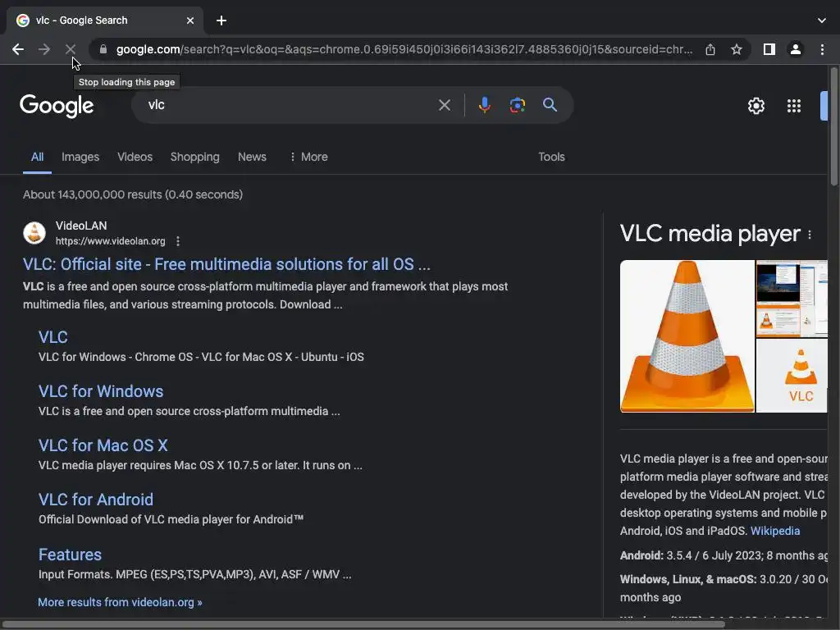Go back to the previous page
The width and height of the screenshot is (840, 630).
tap(18, 49)
